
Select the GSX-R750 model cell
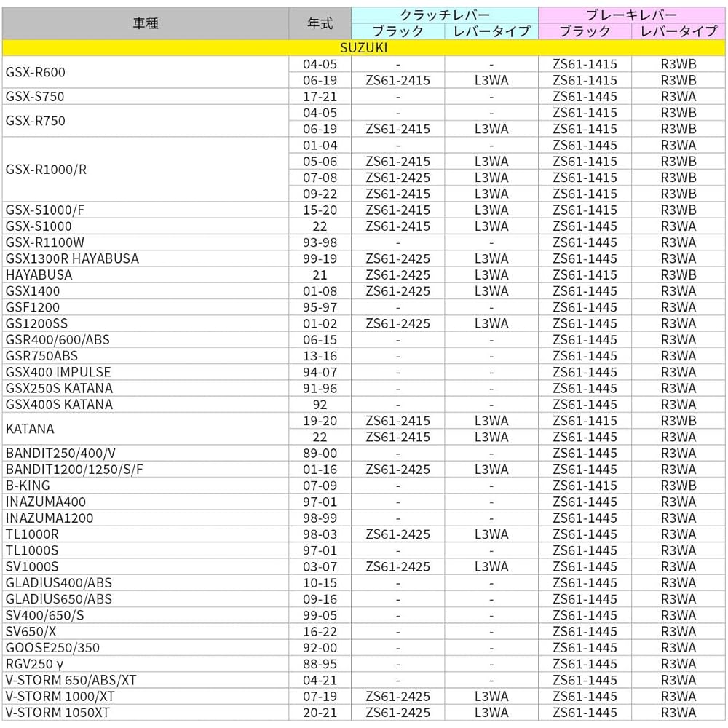coord(146,121)
